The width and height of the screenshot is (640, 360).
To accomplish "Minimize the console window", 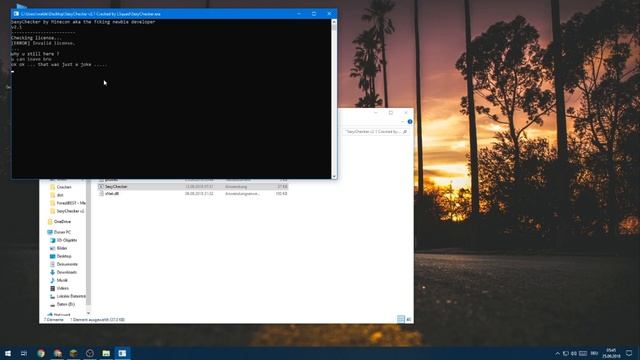I will (x=299, y=14).
